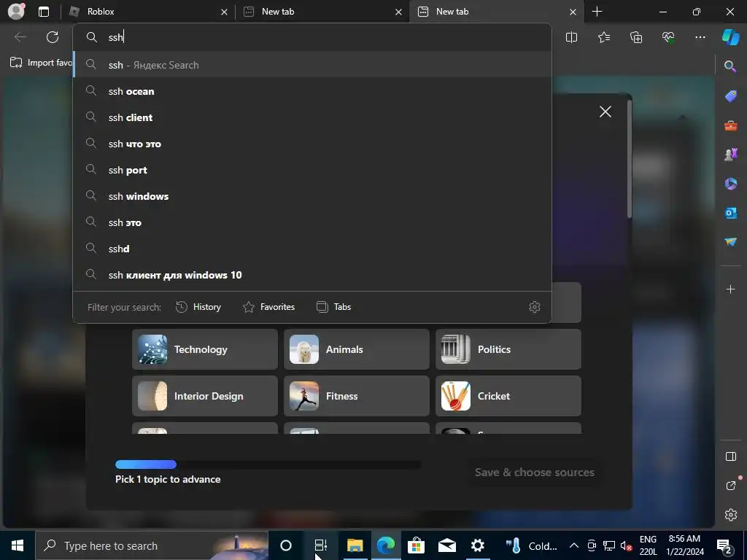The height and width of the screenshot is (560, 747).
Task: Open File Explorer from taskbar
Action: (355, 545)
